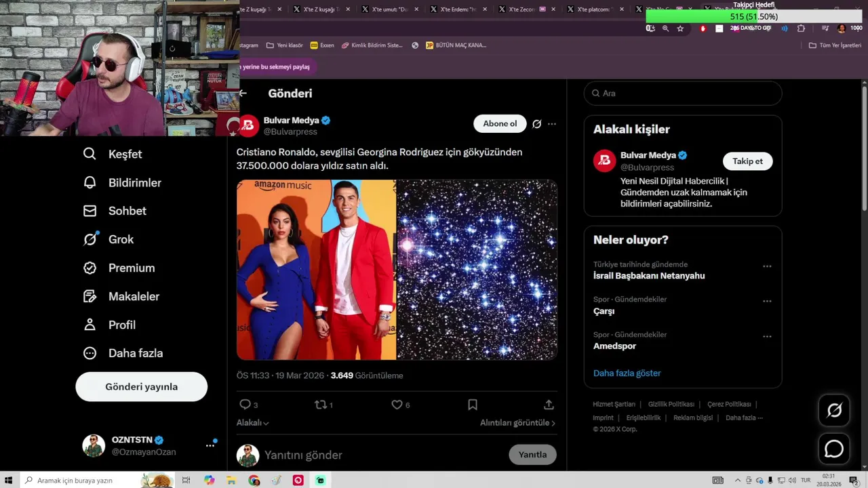Click the Windows Start button
The height and width of the screenshot is (488, 868).
coord(9,480)
